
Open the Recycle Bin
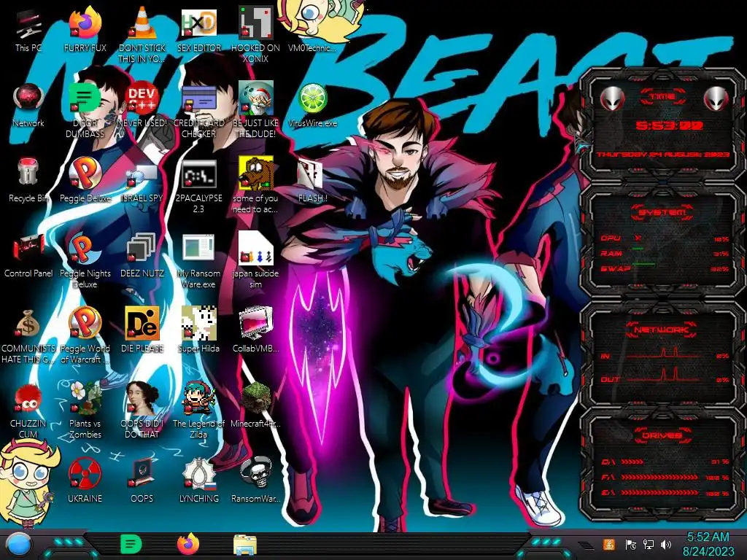28,181
